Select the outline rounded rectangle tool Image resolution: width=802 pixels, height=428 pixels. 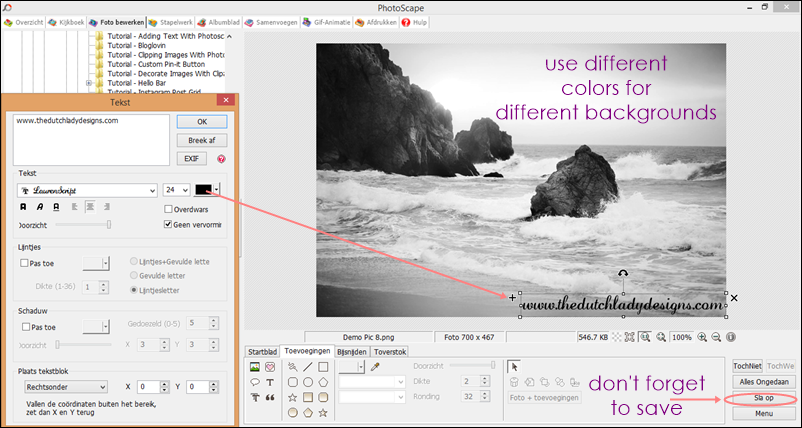click(293, 382)
